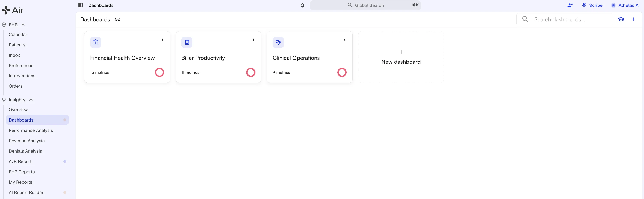The height and width of the screenshot is (199, 644).
Task: Open Biller Productivity options menu
Action: click(253, 39)
